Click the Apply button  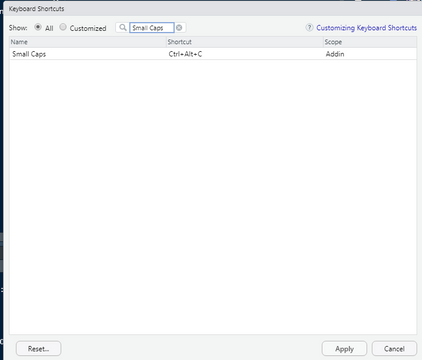344,349
